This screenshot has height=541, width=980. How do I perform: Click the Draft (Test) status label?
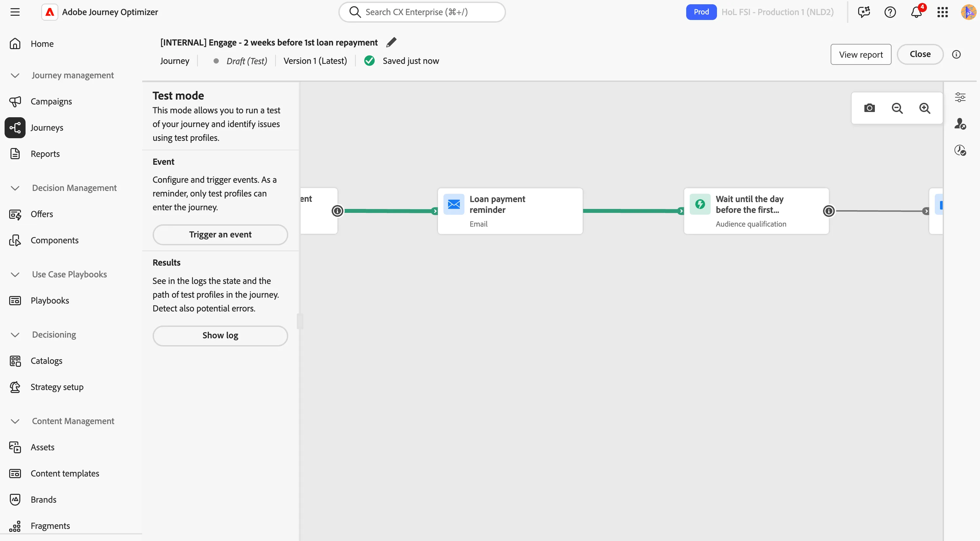tap(247, 61)
